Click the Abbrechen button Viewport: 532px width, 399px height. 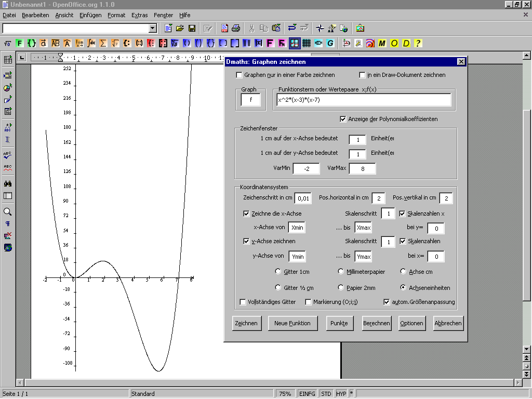pyautogui.click(x=448, y=323)
